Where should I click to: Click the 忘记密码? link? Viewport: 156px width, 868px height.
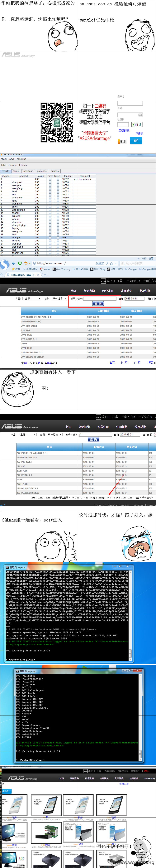(x=124, y=130)
